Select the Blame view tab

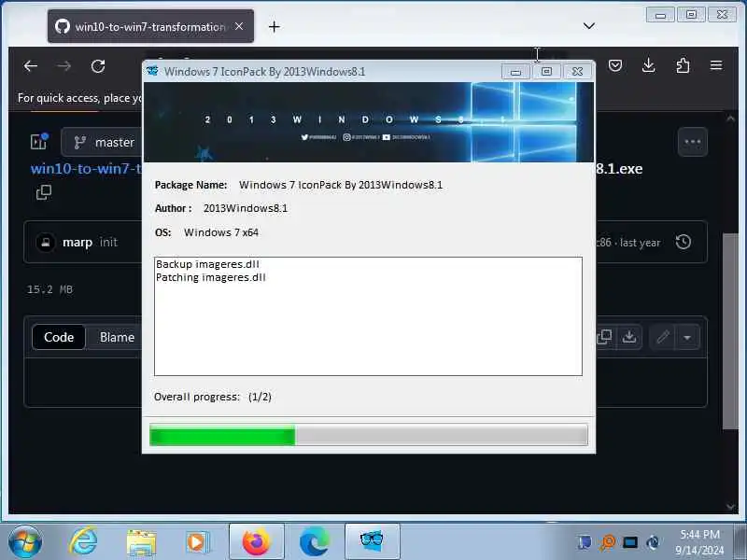point(117,337)
